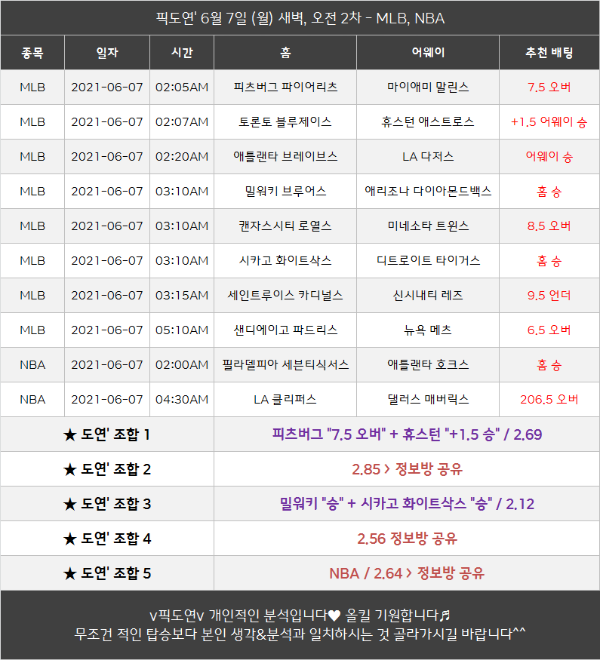Click away team 'LA 다저스'

pos(428,157)
